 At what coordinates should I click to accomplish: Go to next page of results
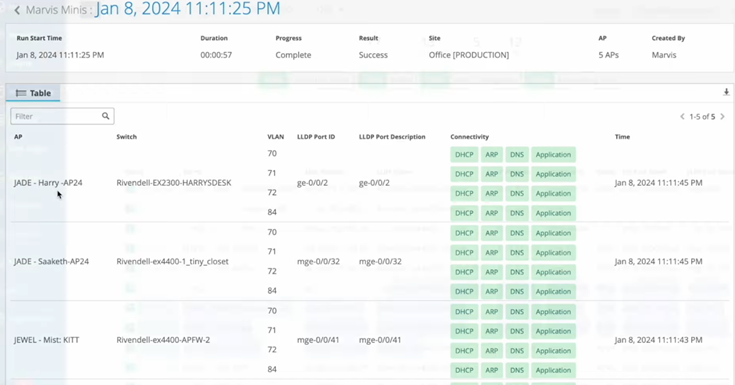[722, 116]
